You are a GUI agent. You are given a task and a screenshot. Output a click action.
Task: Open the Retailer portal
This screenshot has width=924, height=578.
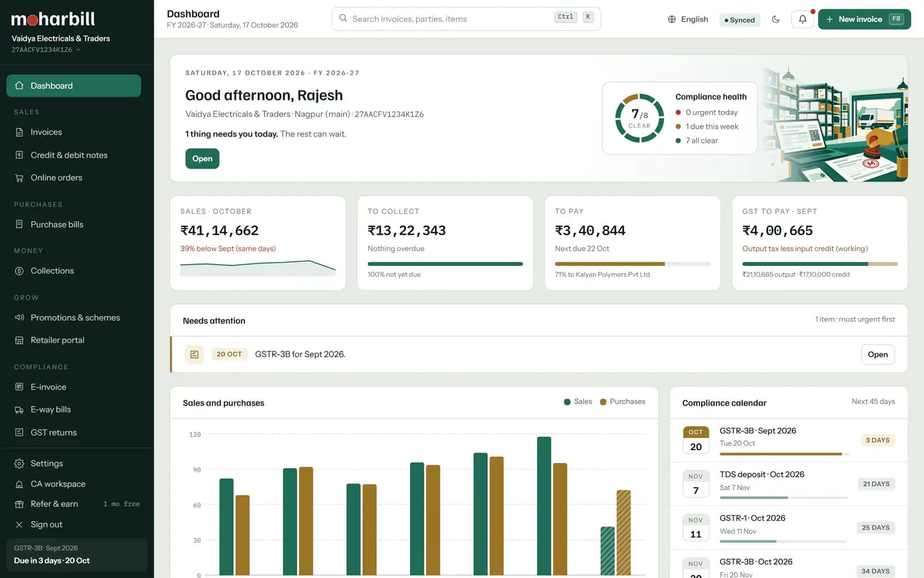(x=73, y=340)
